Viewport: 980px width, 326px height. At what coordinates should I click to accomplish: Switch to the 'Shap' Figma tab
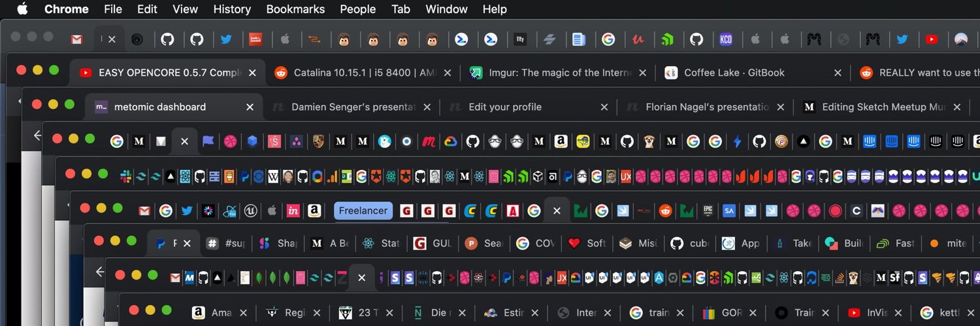[x=279, y=243]
